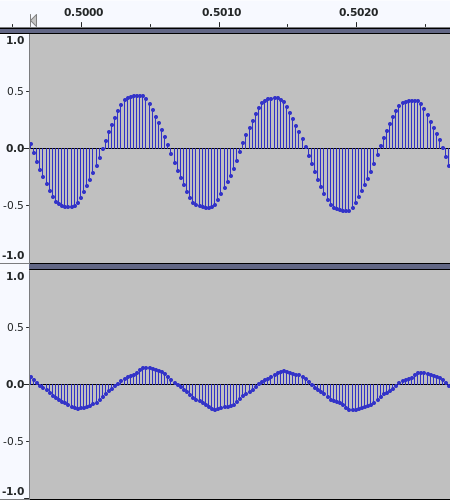Click the -0.5 label on upper track scale

[x=14, y=205]
